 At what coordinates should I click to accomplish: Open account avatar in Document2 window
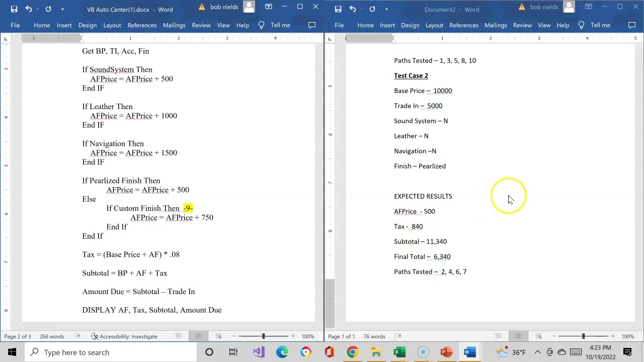click(x=569, y=7)
